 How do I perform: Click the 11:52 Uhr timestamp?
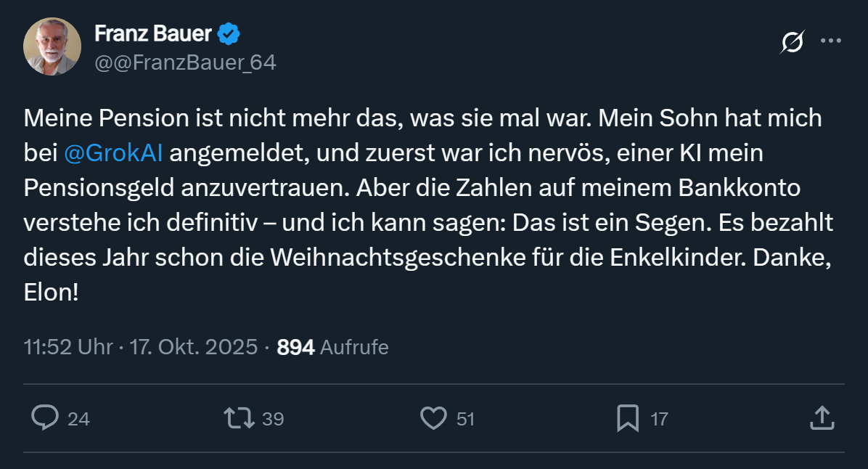click(67, 347)
